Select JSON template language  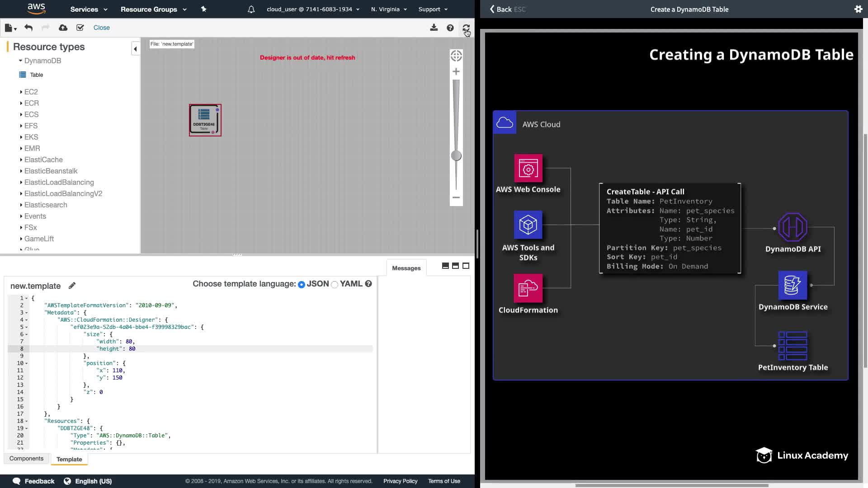pos(302,284)
